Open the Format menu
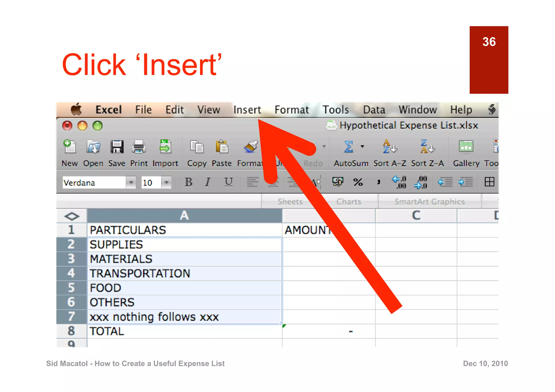Screen dimensions: 555x392 tap(292, 110)
